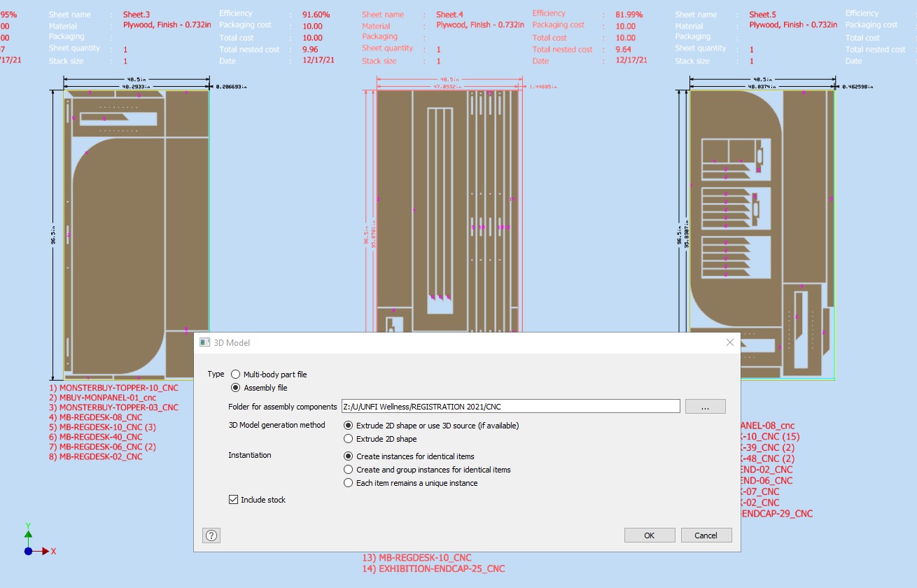Click part label 5) MB-REGDESK-10_CNC (3)

(x=102, y=427)
